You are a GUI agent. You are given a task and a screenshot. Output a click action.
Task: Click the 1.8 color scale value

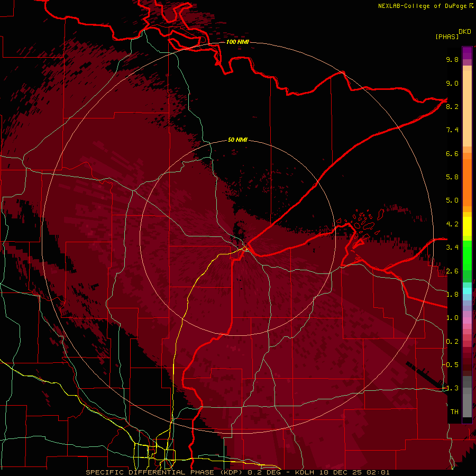click(x=452, y=295)
